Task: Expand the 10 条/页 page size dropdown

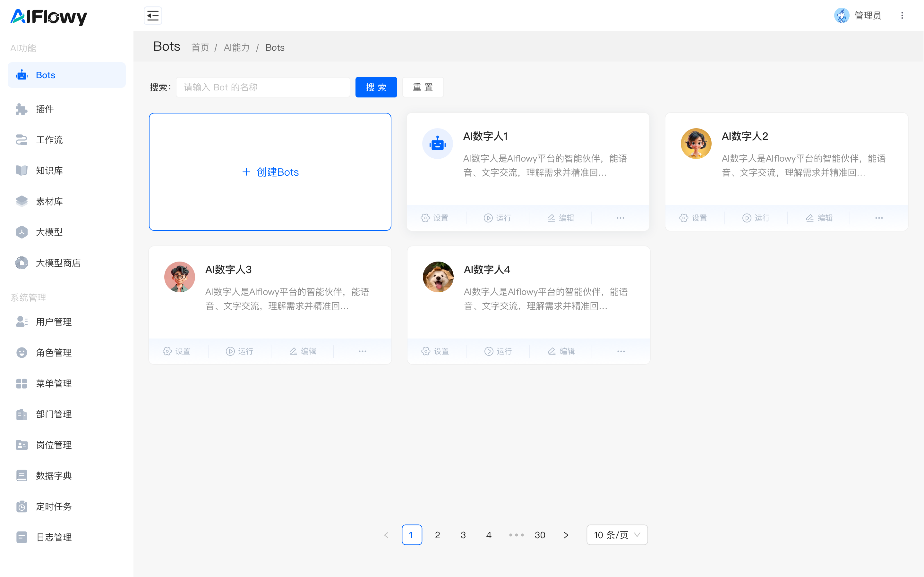Action: click(x=617, y=535)
